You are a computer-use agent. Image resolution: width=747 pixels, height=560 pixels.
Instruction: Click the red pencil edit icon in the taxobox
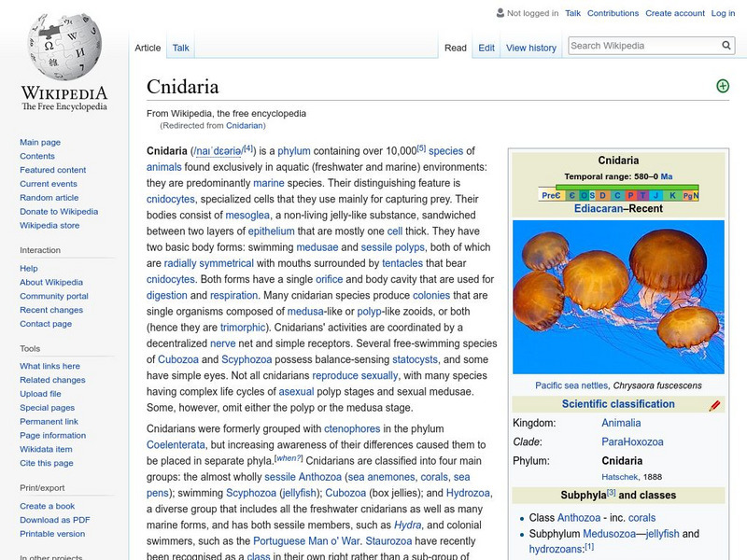click(712, 404)
